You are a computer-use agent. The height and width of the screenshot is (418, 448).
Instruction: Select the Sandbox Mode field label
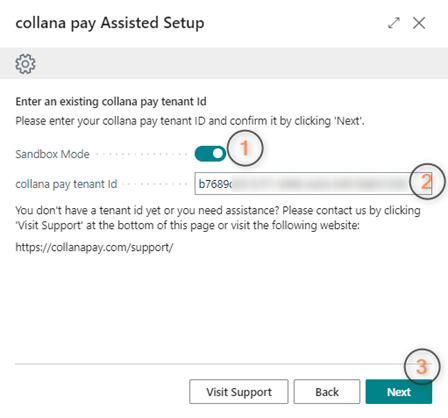click(x=52, y=154)
